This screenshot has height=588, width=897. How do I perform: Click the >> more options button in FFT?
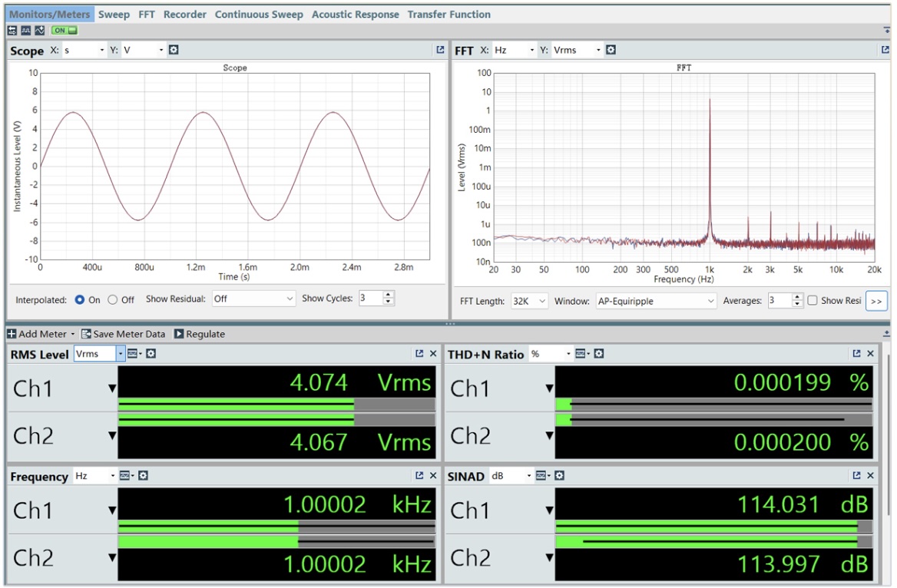click(x=876, y=301)
